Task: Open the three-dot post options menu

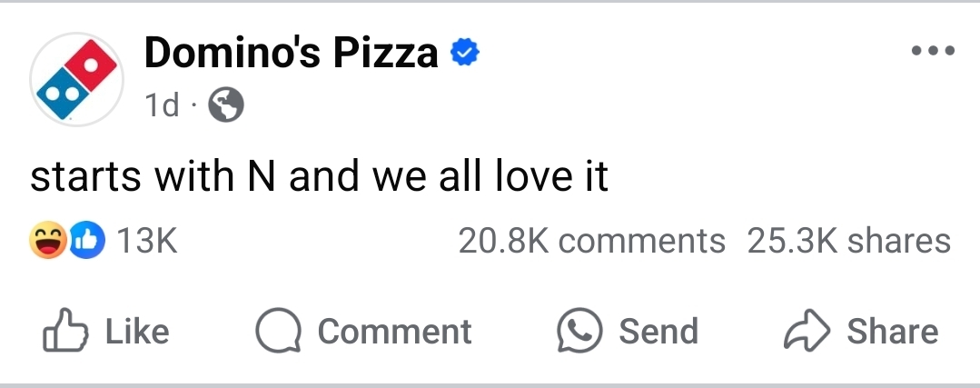Action: (932, 51)
